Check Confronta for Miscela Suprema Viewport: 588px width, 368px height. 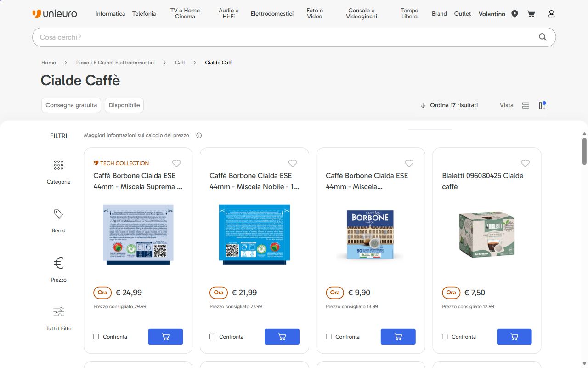[x=96, y=337]
